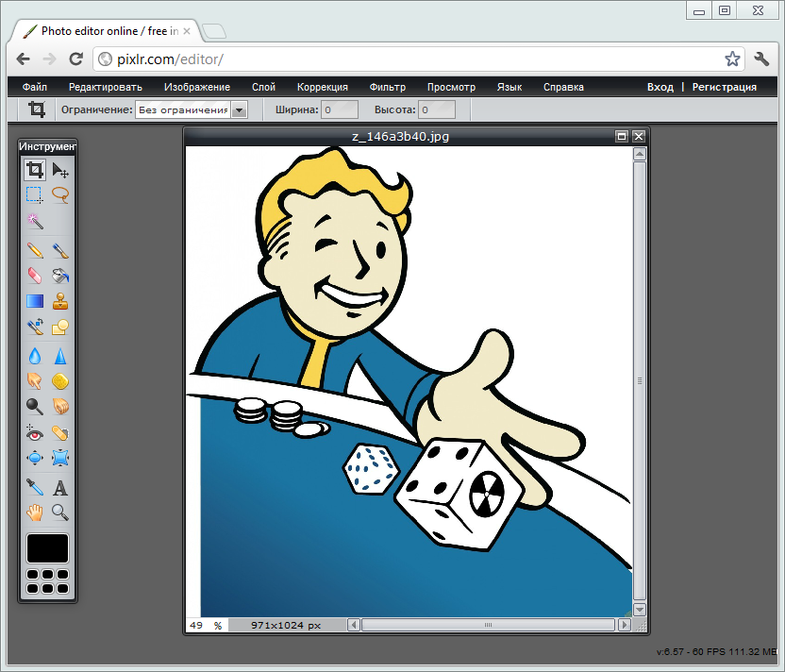Open the Изображение menu
This screenshot has width=785, height=672.
tap(197, 87)
